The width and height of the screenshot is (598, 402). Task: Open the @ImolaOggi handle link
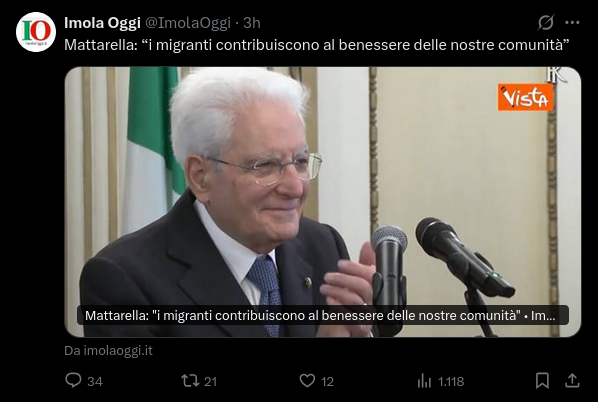[188, 23]
